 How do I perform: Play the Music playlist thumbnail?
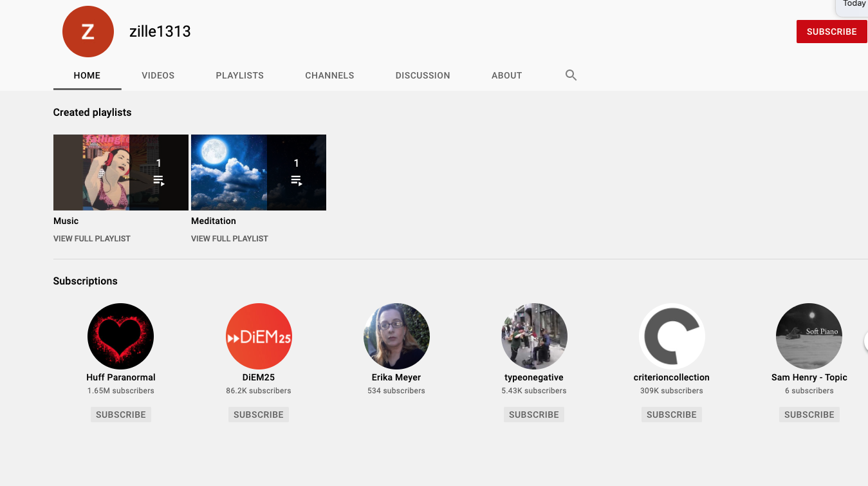click(x=121, y=173)
